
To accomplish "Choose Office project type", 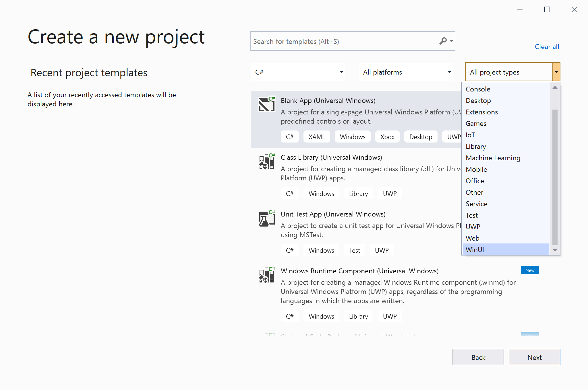I will (x=506, y=181).
